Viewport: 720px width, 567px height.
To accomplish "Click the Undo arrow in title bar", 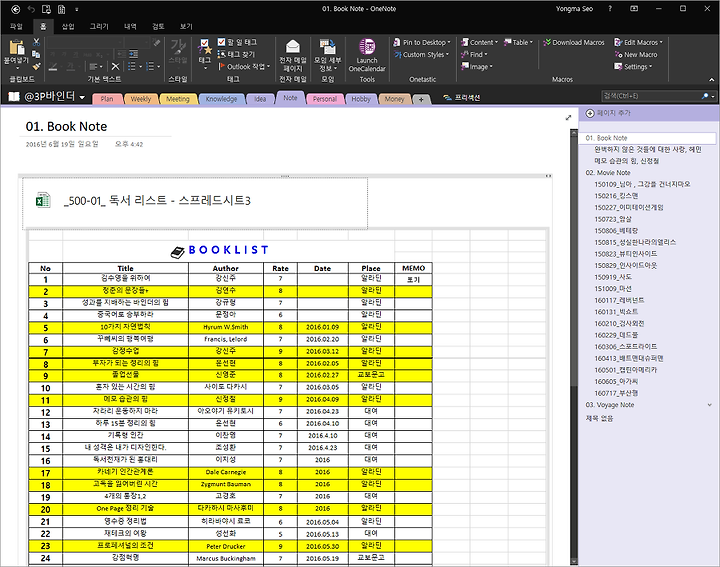I will coord(31,9).
